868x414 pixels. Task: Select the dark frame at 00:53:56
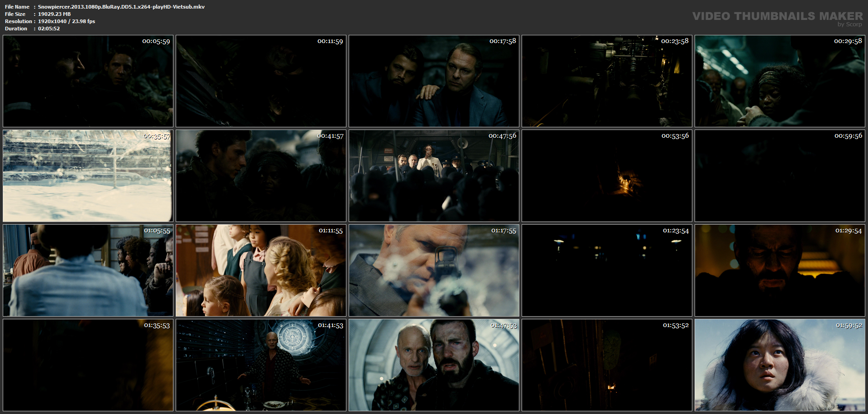pyautogui.click(x=607, y=176)
